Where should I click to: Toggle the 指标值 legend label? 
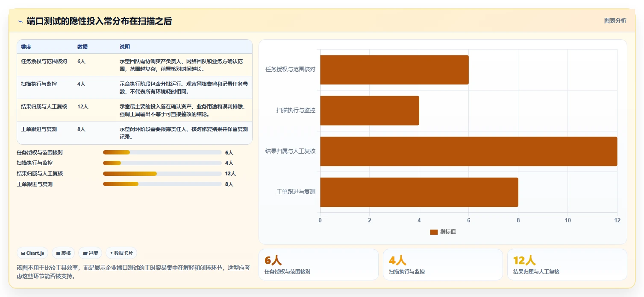point(448,232)
